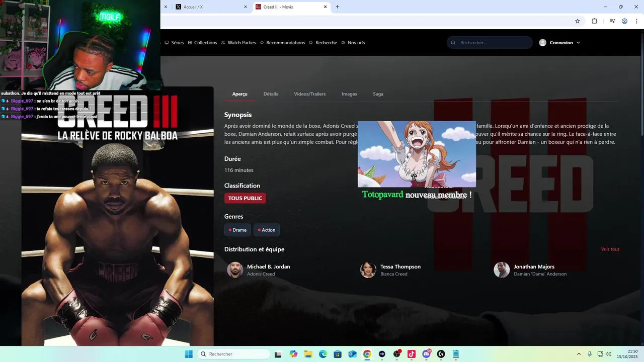
Task: Open Notepad from the taskbar
Action: [456, 354]
